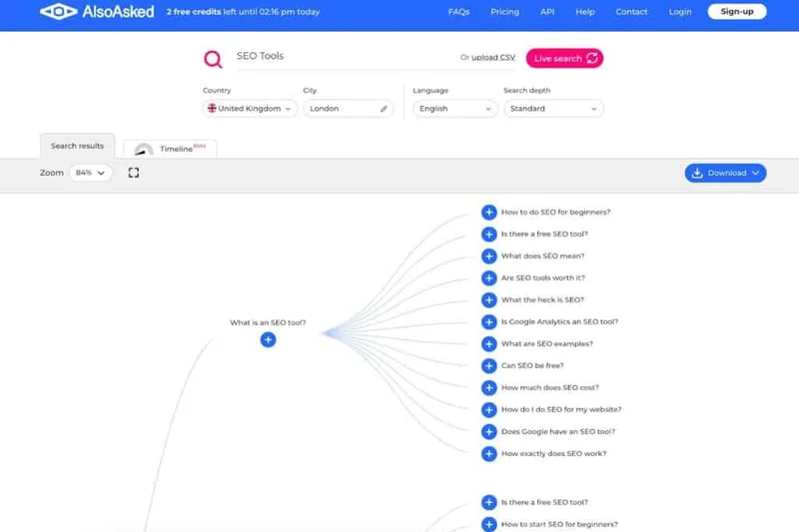Click the fullscreen expand icon
The height and width of the screenshot is (532, 799).
(134, 173)
